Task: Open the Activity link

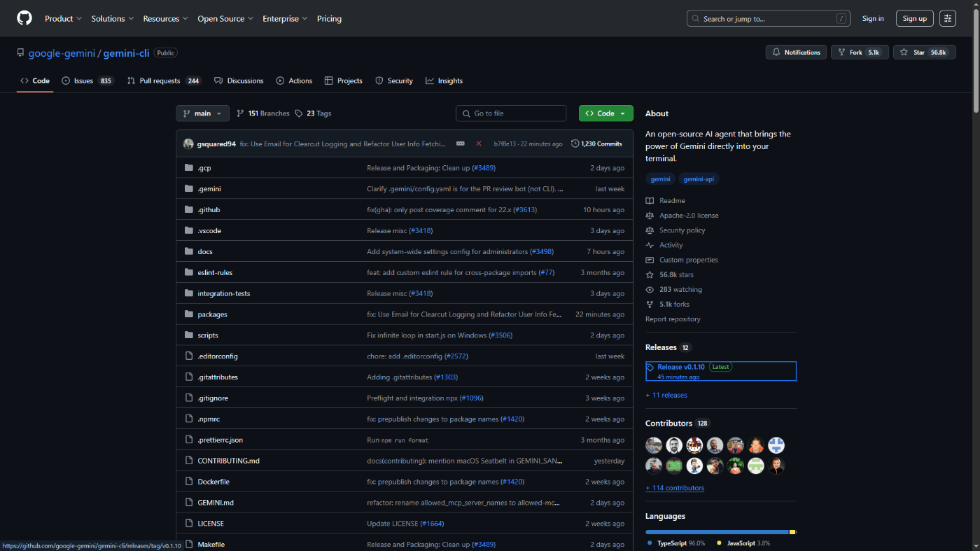Action: coord(664,245)
